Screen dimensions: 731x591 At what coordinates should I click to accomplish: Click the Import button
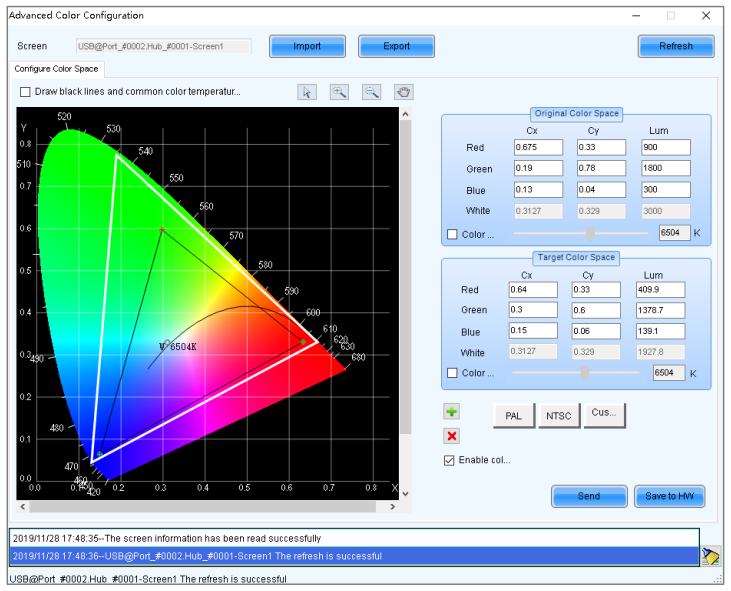click(307, 46)
